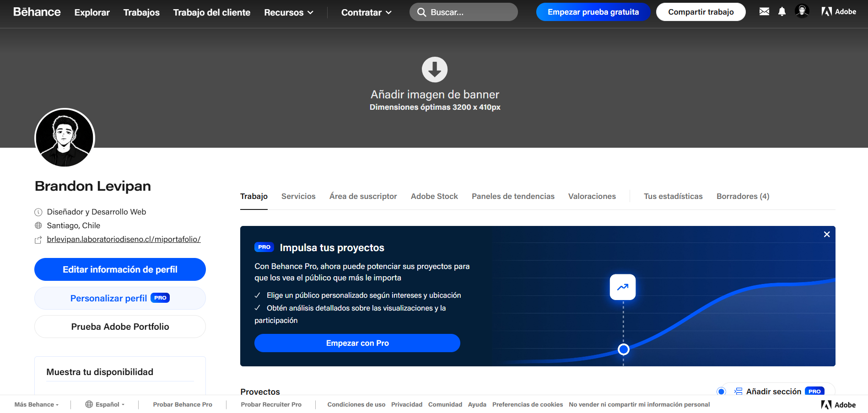Screen dimensions: 868x413
Task: Click the PRO badge on Personalizar perfil
Action: tap(160, 298)
